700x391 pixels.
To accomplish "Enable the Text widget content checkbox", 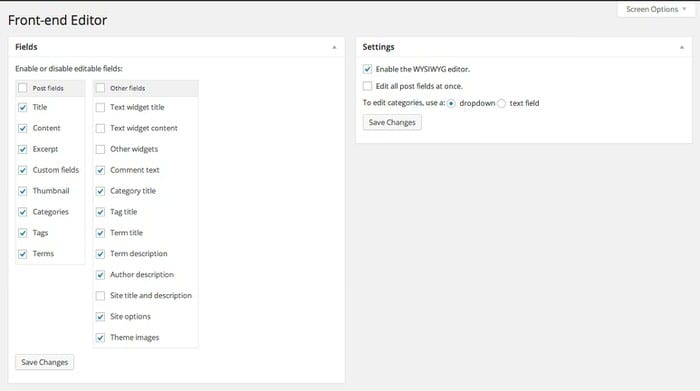I will (100, 129).
